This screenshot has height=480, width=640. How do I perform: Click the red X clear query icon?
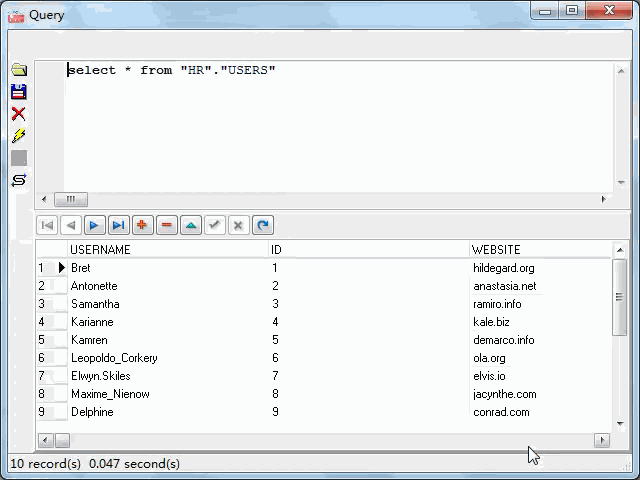point(18,114)
